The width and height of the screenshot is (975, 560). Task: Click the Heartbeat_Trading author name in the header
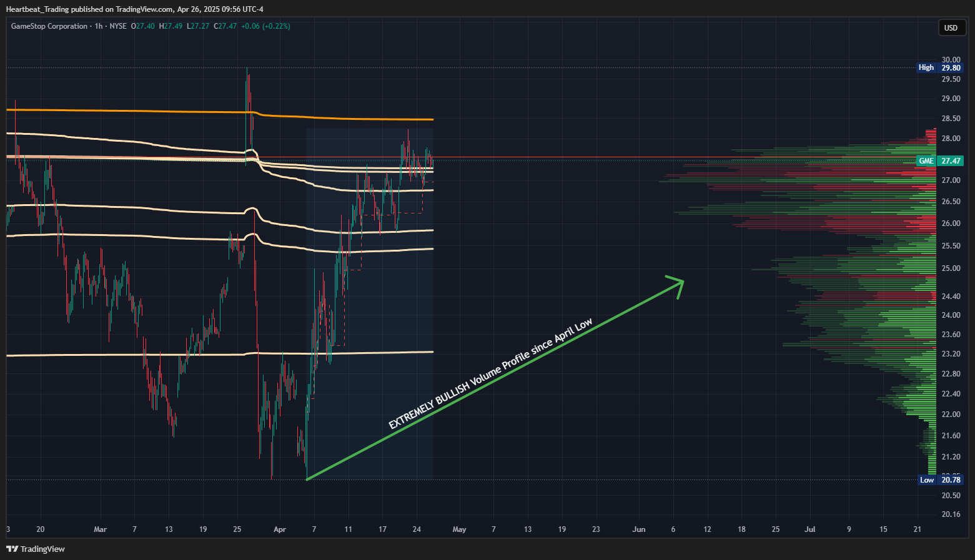(x=37, y=9)
